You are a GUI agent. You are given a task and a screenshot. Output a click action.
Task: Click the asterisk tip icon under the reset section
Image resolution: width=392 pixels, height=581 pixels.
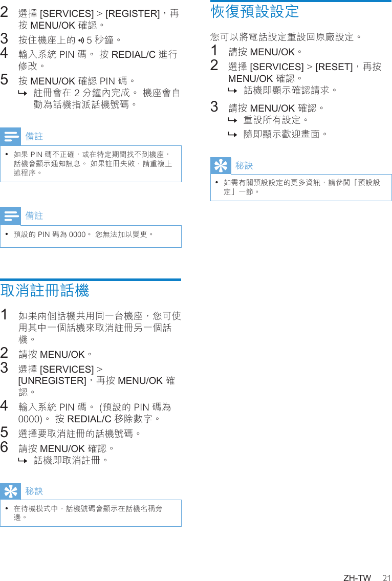(221, 166)
